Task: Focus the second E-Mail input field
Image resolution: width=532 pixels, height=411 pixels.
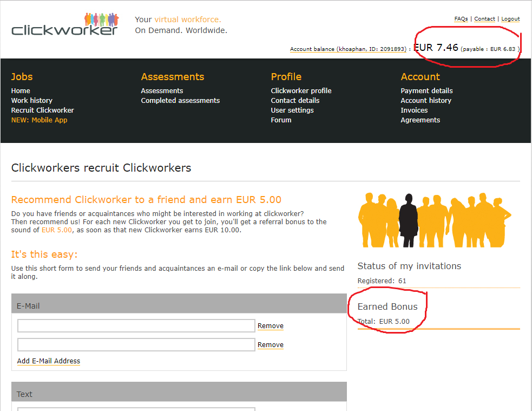Action: coord(136,345)
